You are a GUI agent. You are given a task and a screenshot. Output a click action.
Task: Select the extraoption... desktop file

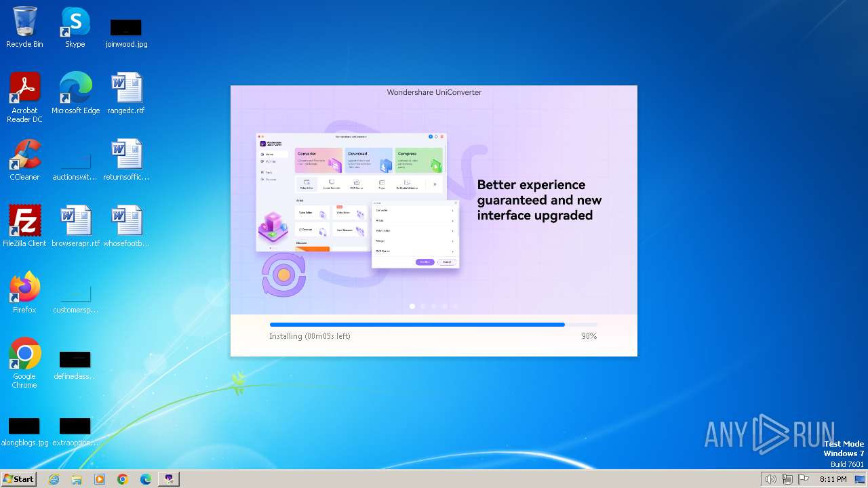pos(75,432)
